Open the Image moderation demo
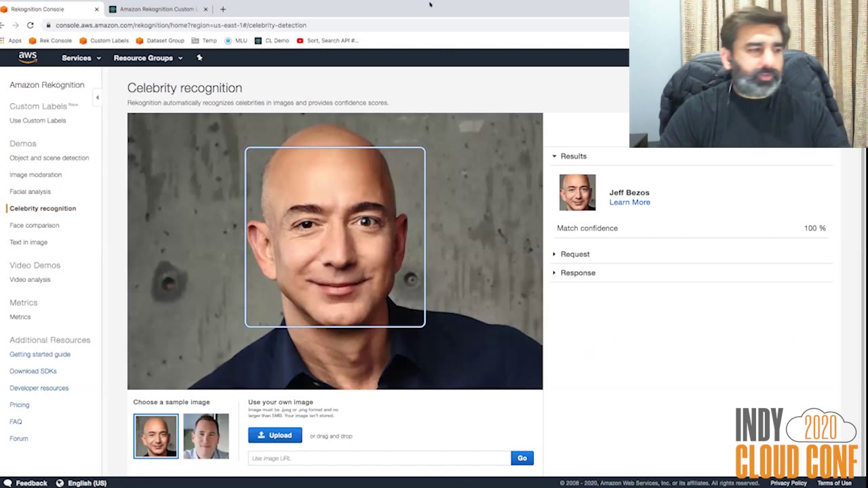Image resolution: width=868 pixels, height=488 pixels. click(35, 175)
